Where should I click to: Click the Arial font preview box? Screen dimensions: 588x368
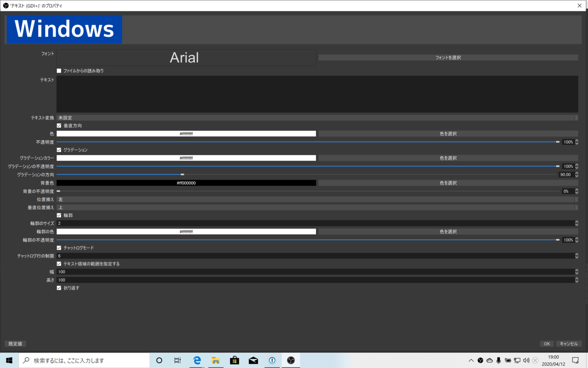pyautogui.click(x=186, y=57)
